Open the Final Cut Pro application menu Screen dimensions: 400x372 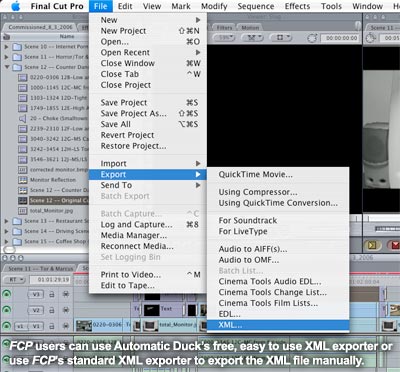coord(57,6)
